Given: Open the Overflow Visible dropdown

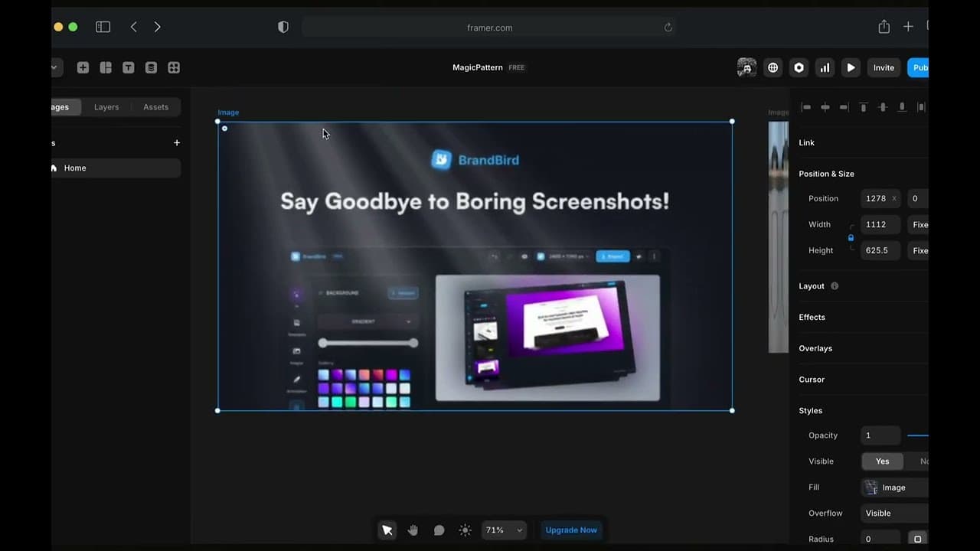Looking at the screenshot, I should tap(894, 514).
